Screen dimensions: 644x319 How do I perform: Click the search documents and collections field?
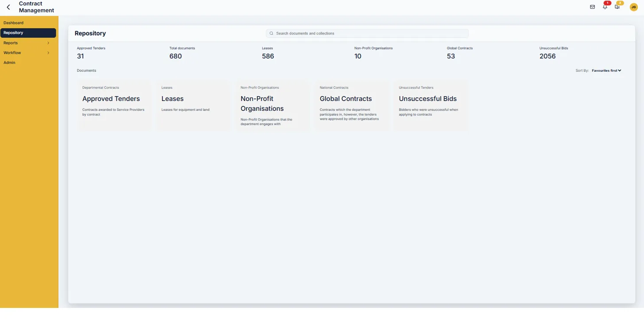367,33
